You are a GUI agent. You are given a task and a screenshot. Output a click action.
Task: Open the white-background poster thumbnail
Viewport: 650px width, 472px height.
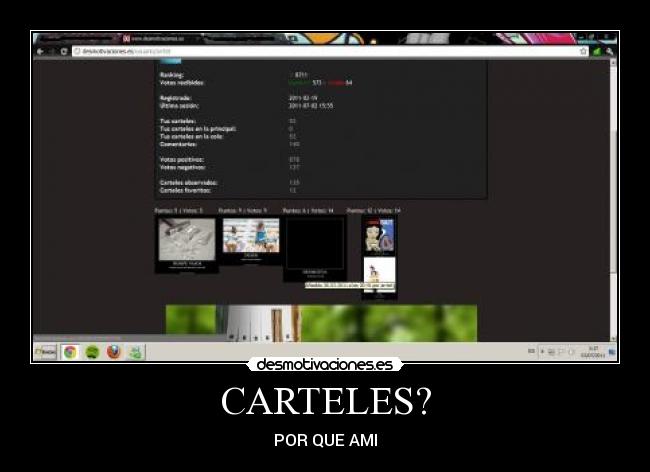379,278
